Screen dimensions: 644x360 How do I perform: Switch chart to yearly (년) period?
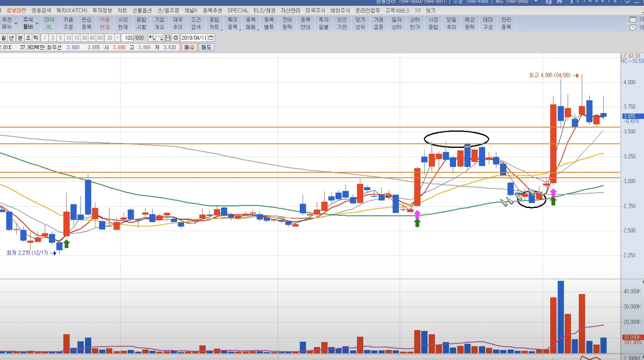pyautogui.click(x=12, y=38)
